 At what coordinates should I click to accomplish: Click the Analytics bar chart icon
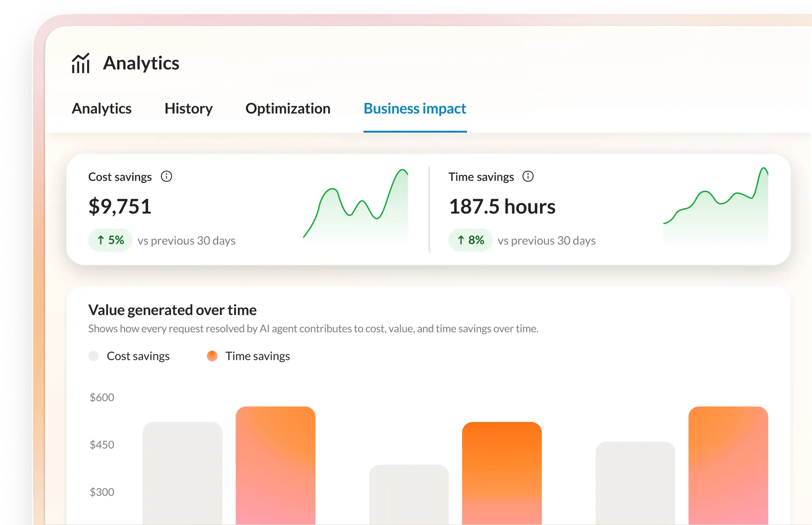coord(81,63)
